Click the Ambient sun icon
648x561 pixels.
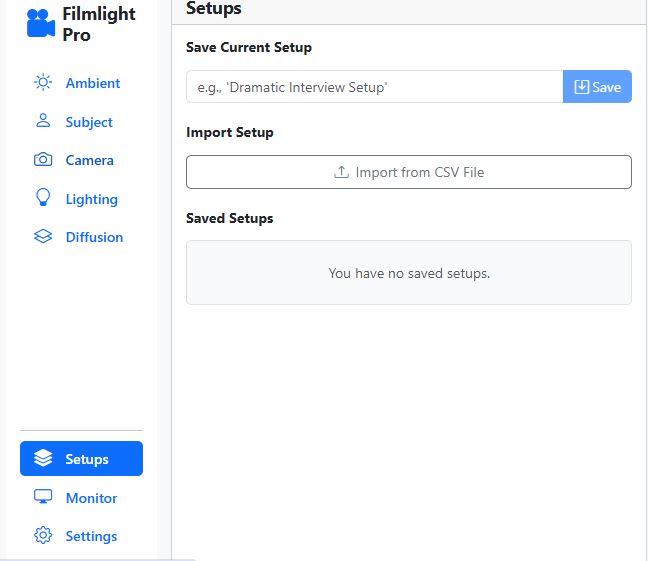[43, 82]
